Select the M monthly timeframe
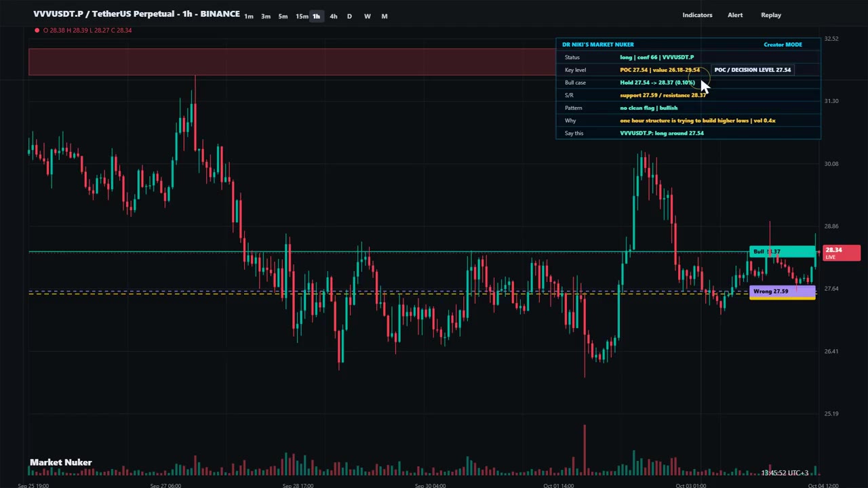The height and width of the screenshot is (488, 868). [x=384, y=16]
